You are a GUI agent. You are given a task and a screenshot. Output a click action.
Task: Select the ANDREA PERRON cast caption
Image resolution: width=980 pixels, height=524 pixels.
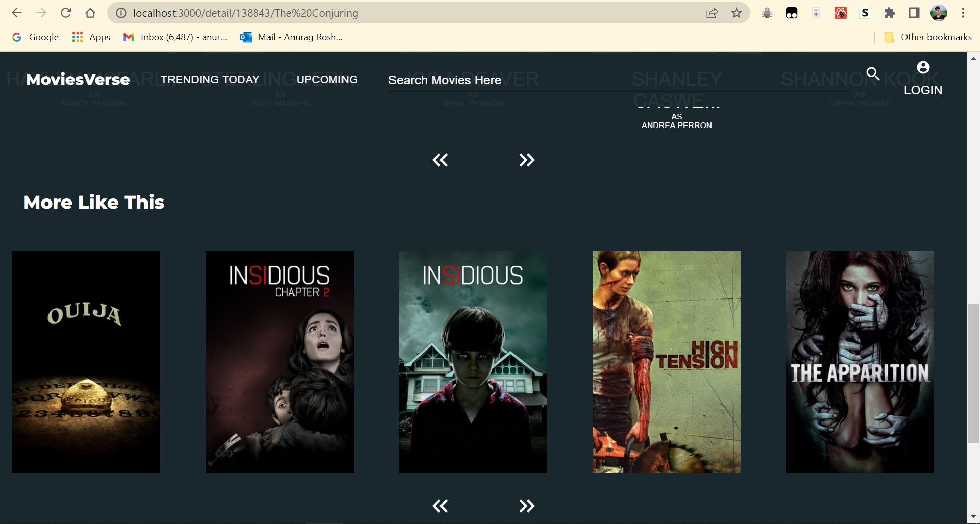[676, 126]
